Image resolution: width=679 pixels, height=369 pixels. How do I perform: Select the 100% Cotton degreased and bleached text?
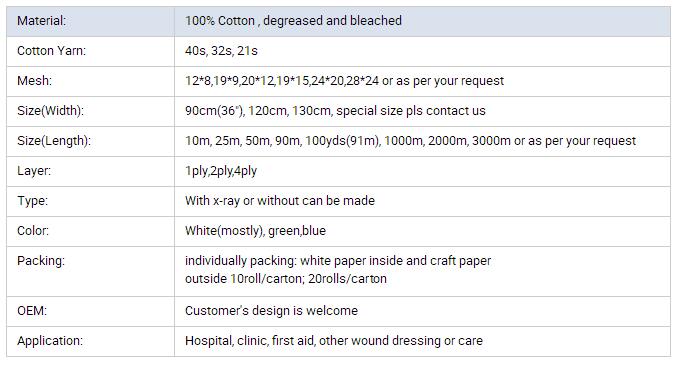[x=293, y=21]
